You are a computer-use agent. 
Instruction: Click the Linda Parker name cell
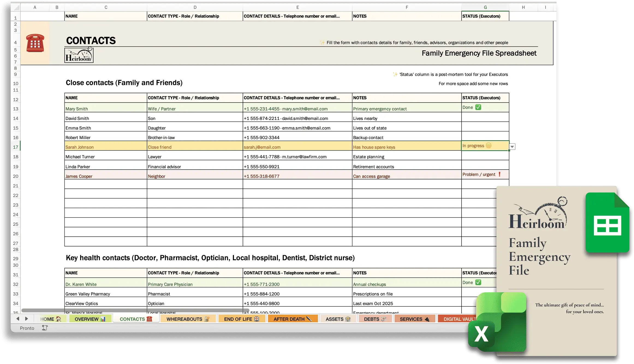(106, 165)
